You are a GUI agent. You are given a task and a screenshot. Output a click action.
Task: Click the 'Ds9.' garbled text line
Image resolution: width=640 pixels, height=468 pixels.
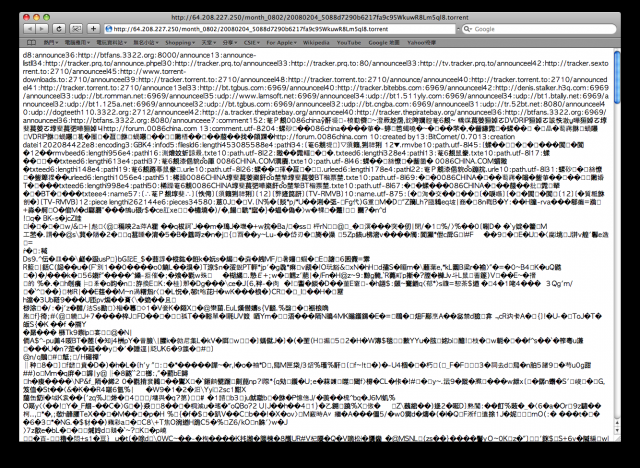[x=196, y=259]
